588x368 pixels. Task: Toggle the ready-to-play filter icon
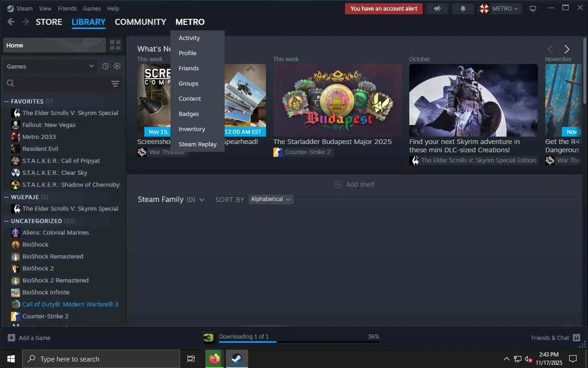pyautogui.click(x=117, y=66)
